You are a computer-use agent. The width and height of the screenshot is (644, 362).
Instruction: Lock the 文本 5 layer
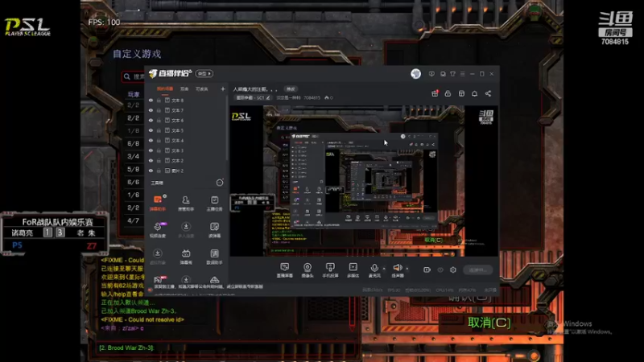159,130
